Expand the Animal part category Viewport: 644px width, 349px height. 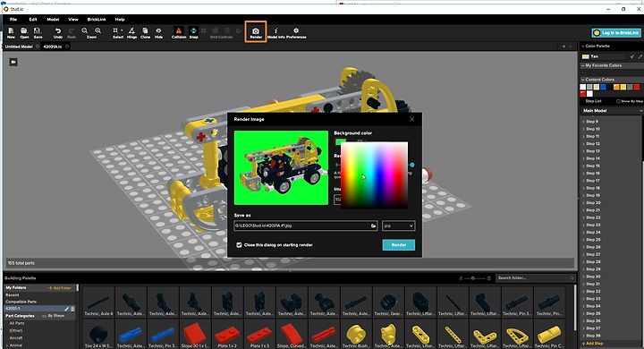(x=7, y=345)
